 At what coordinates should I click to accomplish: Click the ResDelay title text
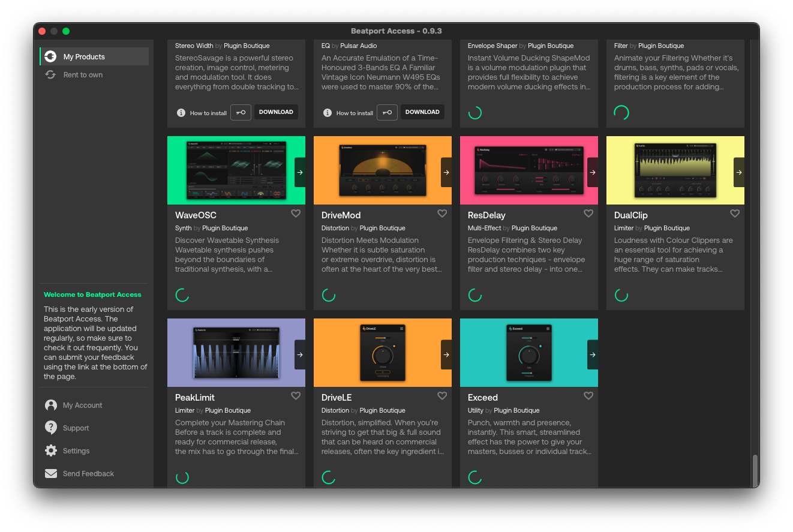[486, 215]
